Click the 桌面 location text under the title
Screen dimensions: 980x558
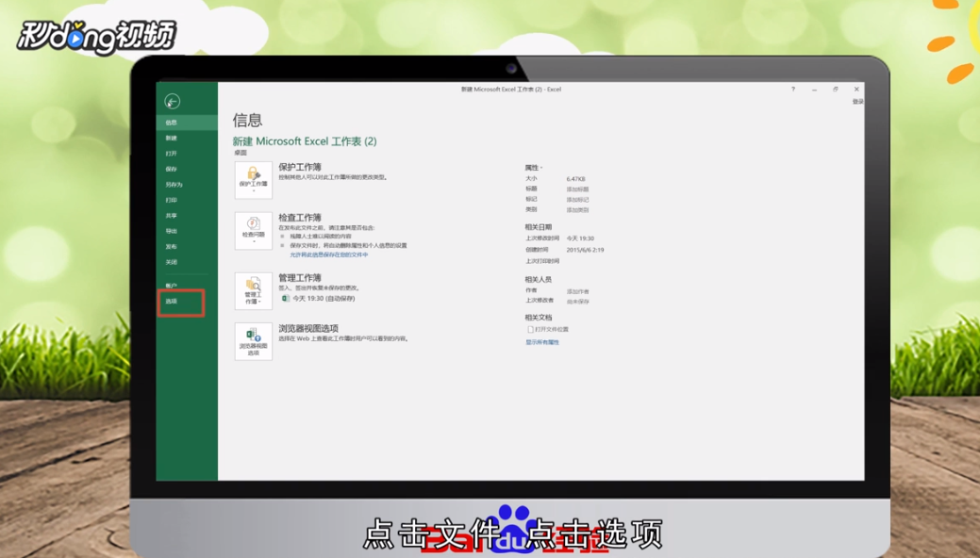click(x=241, y=153)
